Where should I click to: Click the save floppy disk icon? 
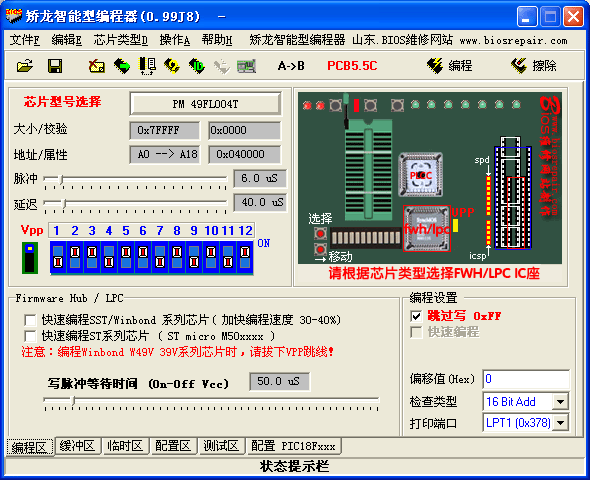tap(55, 66)
